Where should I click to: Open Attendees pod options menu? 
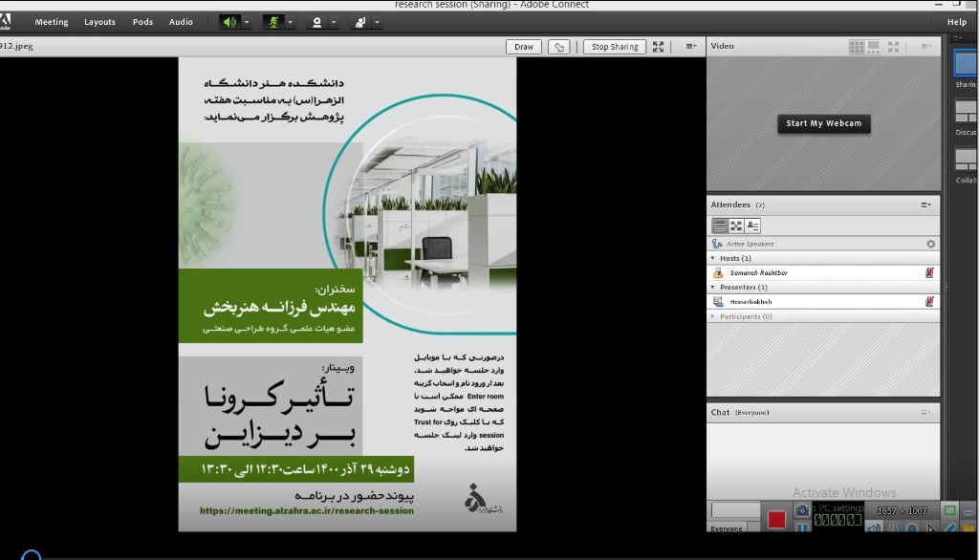point(925,205)
